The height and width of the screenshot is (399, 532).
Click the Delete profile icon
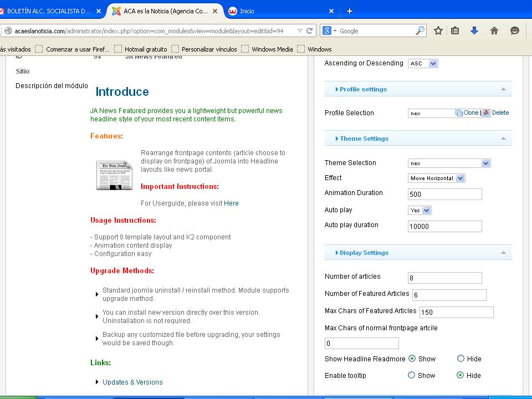coord(486,112)
